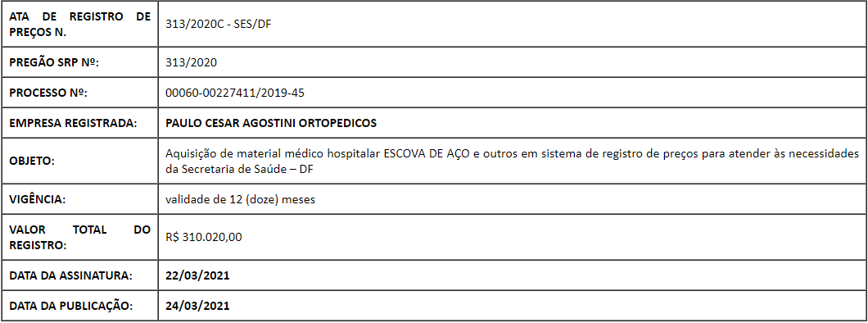Screen dimensions: 868x323
Task: Select the pregão number 313/2020
Action: pos(191,62)
